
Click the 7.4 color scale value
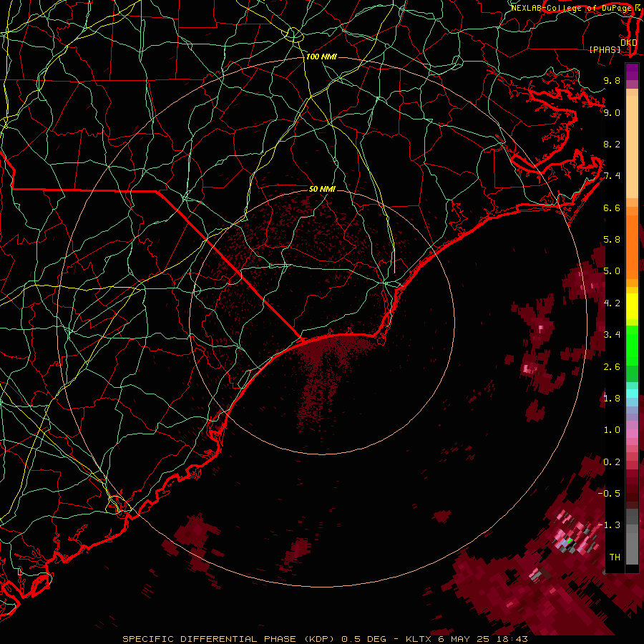point(612,176)
